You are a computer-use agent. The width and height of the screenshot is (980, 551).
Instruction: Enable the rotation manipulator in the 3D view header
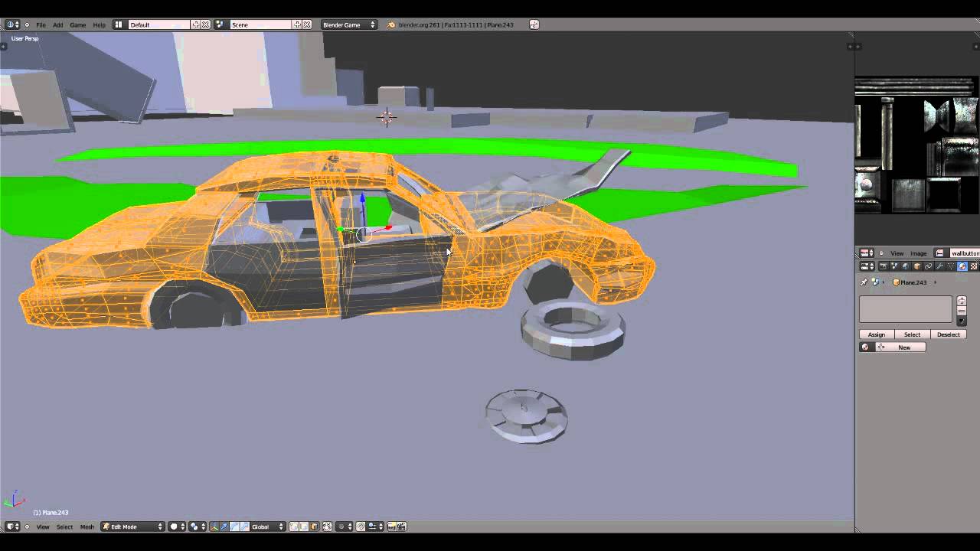234,527
